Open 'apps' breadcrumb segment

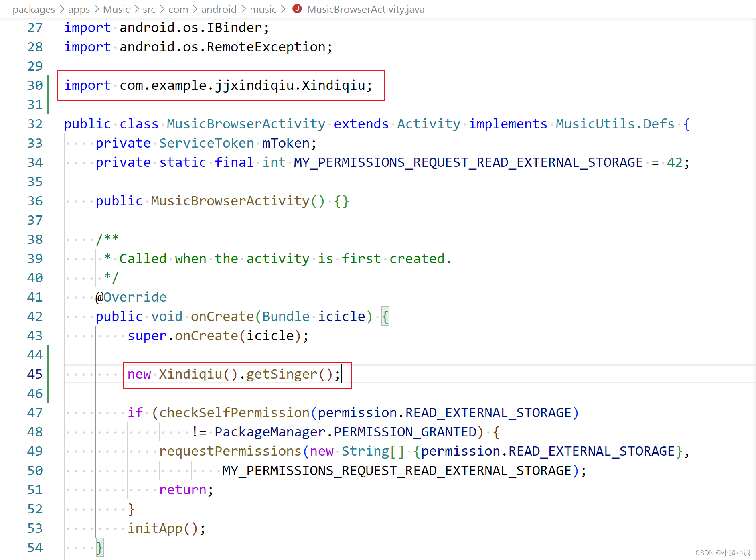[79, 9]
